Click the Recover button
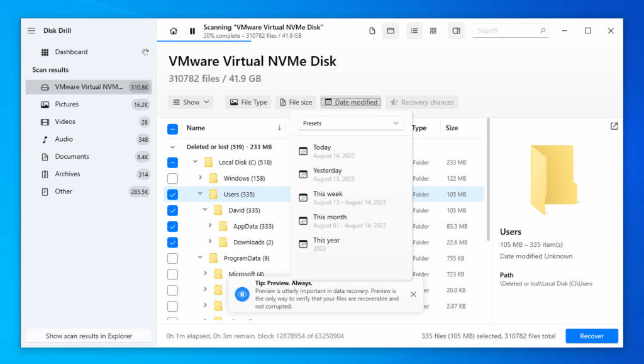Screen dimensions: 644x364 coord(591,336)
